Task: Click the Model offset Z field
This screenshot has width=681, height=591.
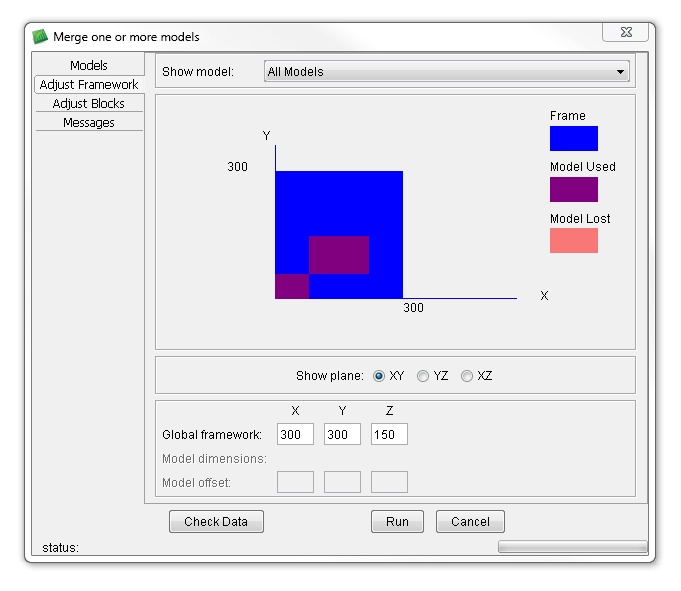Action: [389, 482]
